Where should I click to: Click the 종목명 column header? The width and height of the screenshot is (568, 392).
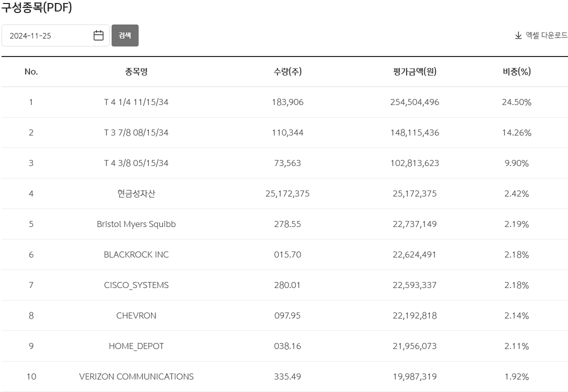pos(136,71)
